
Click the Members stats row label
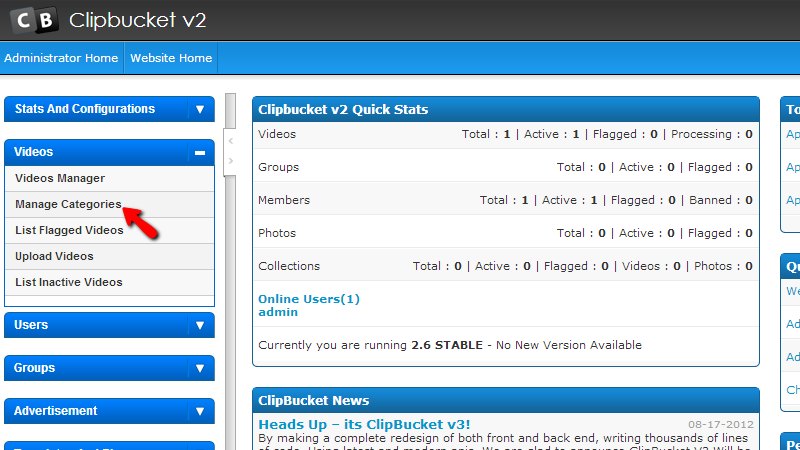(x=284, y=200)
